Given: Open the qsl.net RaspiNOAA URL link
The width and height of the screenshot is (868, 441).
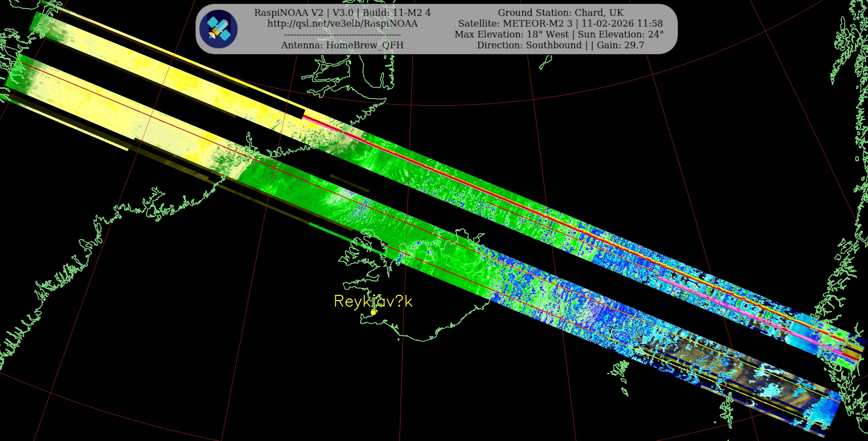Looking at the screenshot, I should click(342, 24).
